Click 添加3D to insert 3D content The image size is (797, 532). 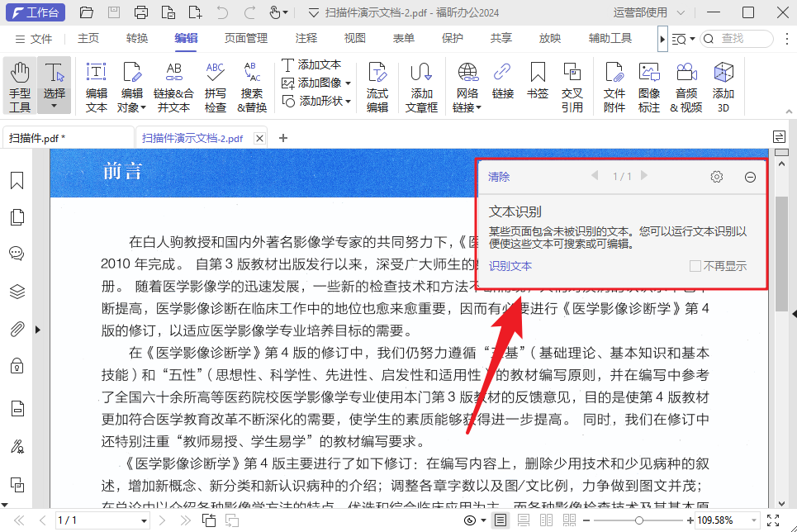click(x=723, y=83)
